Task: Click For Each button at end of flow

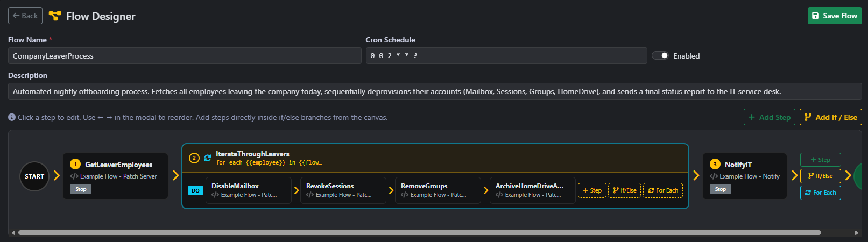Action: click(821, 193)
